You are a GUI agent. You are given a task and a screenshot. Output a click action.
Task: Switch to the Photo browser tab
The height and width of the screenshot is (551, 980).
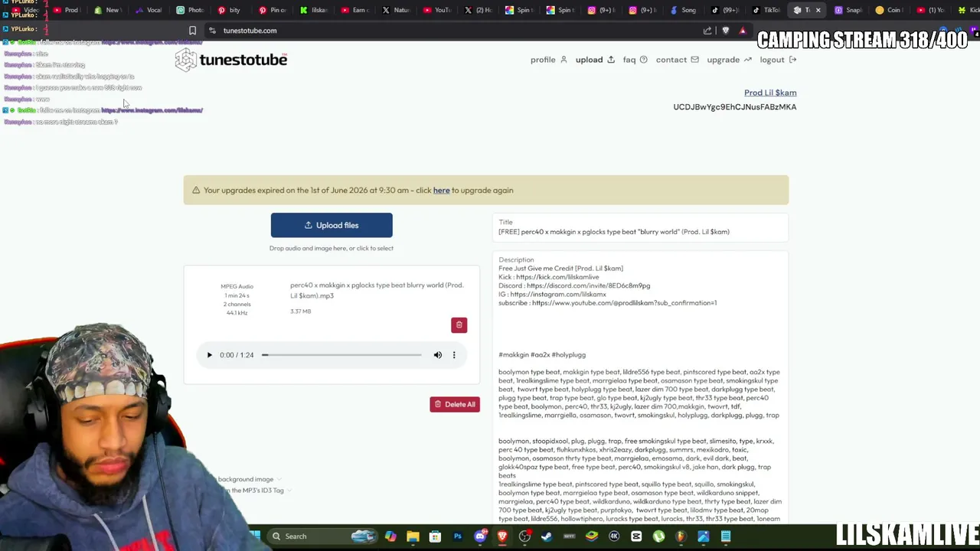[190, 10]
